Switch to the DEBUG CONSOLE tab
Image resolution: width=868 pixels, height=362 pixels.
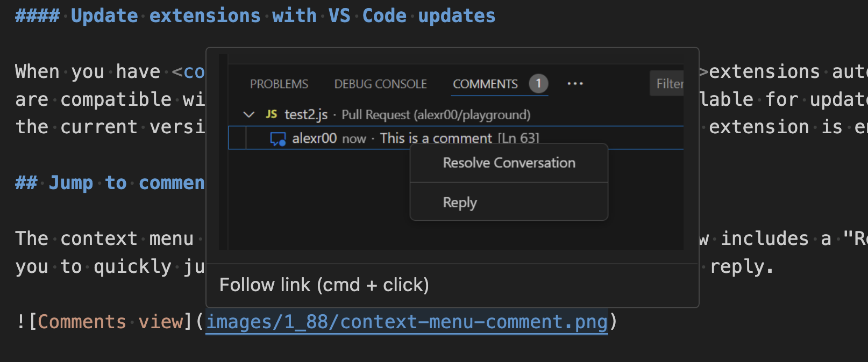(x=380, y=83)
